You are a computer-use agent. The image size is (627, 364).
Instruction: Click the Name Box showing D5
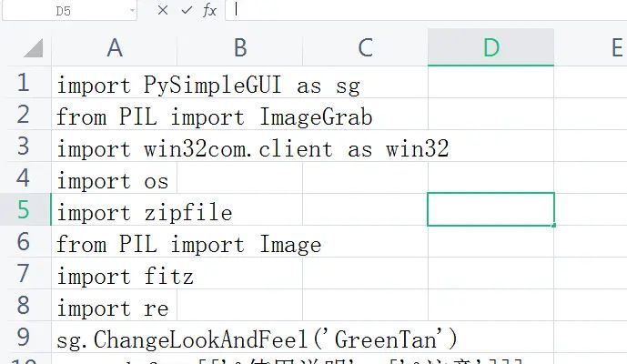click(x=64, y=11)
